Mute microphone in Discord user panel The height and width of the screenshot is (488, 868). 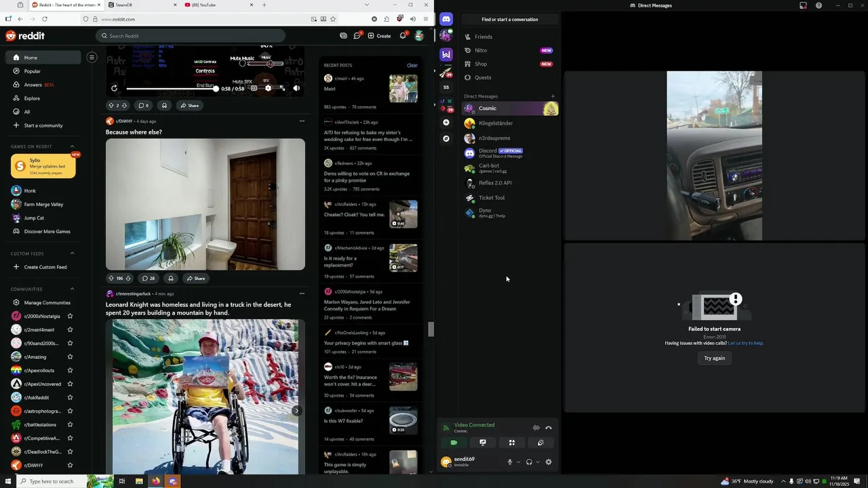[509, 462]
